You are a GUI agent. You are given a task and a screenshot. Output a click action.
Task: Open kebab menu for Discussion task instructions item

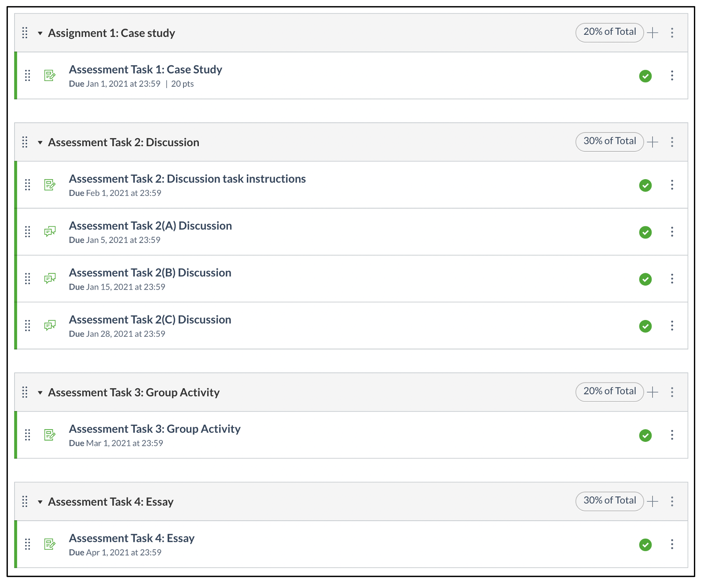click(672, 185)
